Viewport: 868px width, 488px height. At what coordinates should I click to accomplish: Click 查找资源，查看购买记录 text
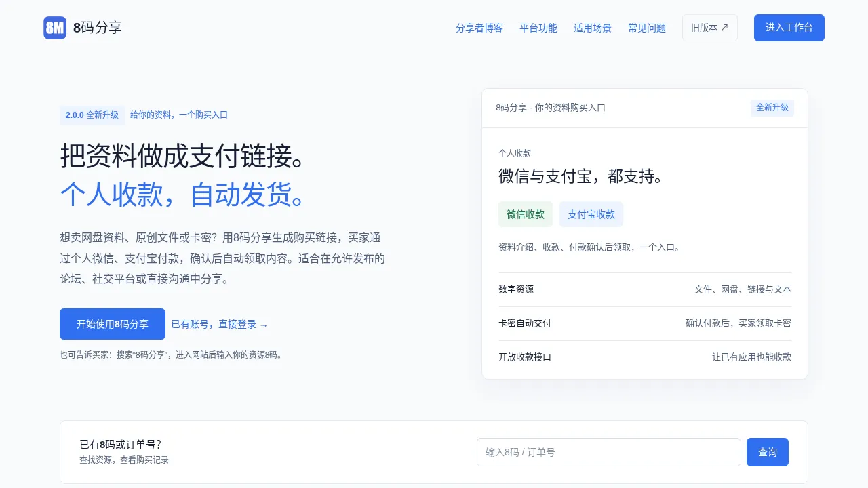pyautogui.click(x=124, y=460)
